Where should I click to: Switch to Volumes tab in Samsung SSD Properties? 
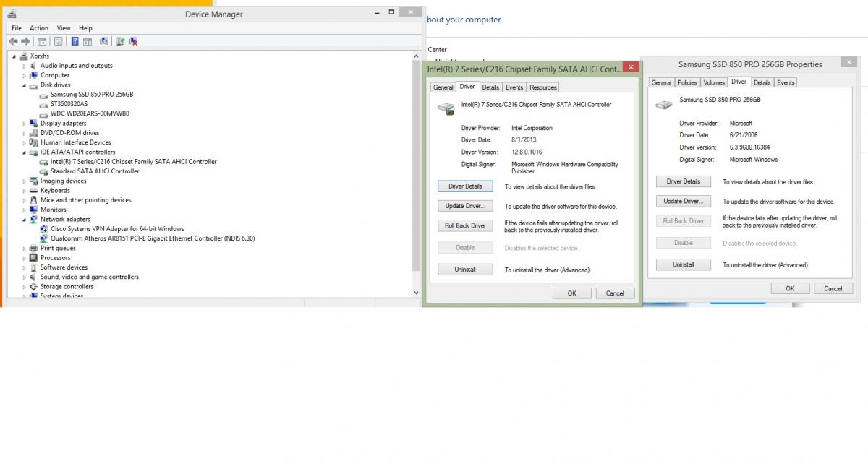[714, 82]
